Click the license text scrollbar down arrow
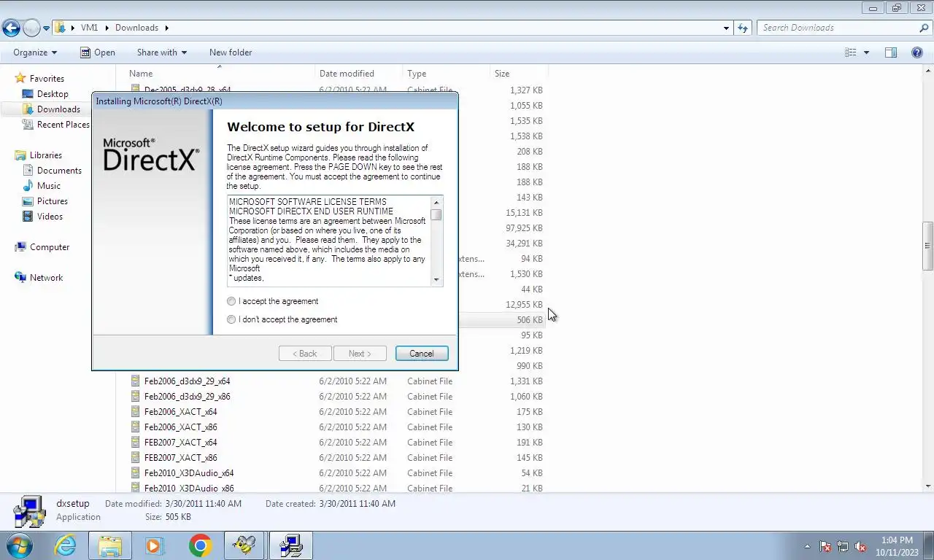 point(436,279)
